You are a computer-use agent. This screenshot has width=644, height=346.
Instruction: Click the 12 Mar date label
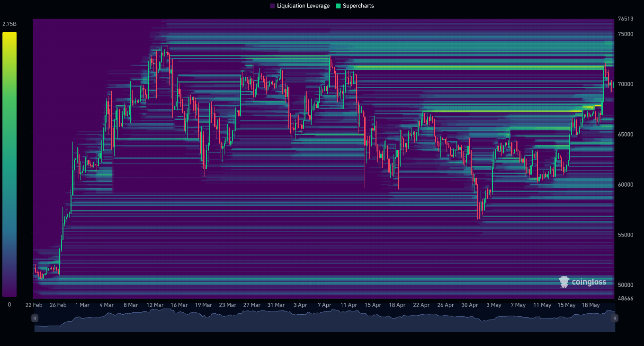click(x=155, y=305)
